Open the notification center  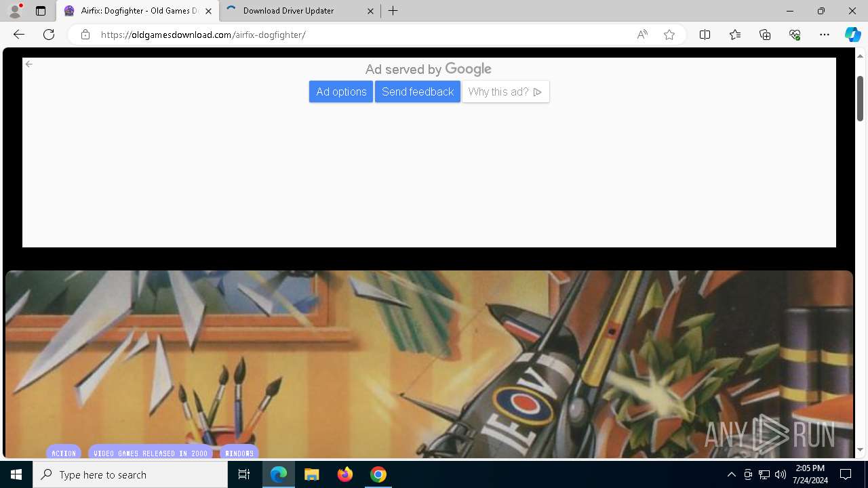pos(846,474)
